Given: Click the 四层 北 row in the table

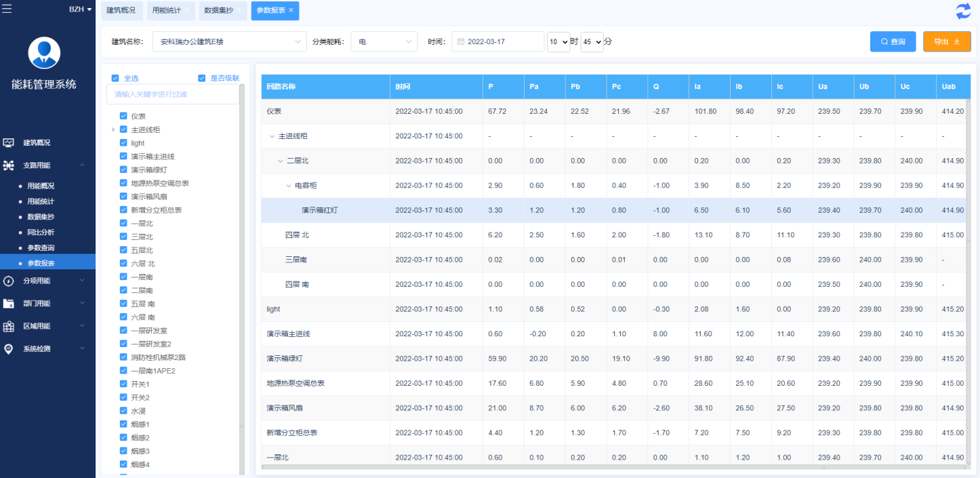Looking at the screenshot, I should point(613,235).
